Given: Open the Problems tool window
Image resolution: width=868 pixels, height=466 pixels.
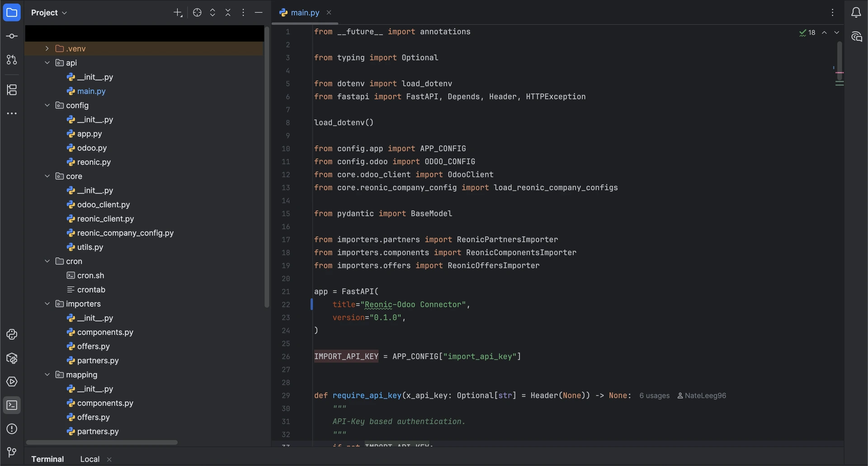Looking at the screenshot, I should (12, 429).
